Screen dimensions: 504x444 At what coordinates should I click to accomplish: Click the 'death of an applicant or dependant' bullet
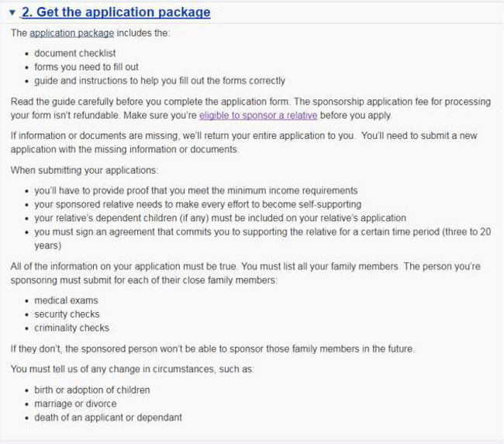pyautogui.click(x=108, y=418)
